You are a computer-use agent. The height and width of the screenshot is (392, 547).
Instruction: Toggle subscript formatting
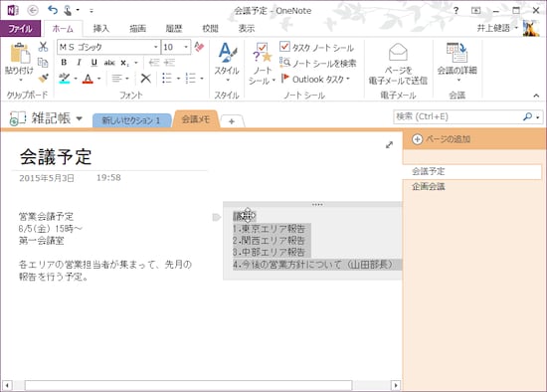pos(124,63)
